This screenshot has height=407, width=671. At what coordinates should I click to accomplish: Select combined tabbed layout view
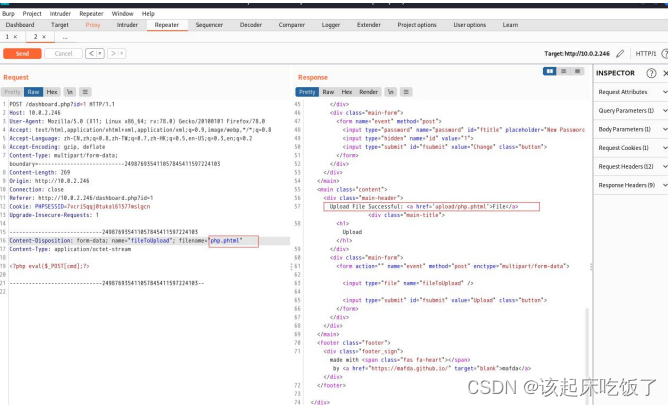pyautogui.click(x=577, y=71)
